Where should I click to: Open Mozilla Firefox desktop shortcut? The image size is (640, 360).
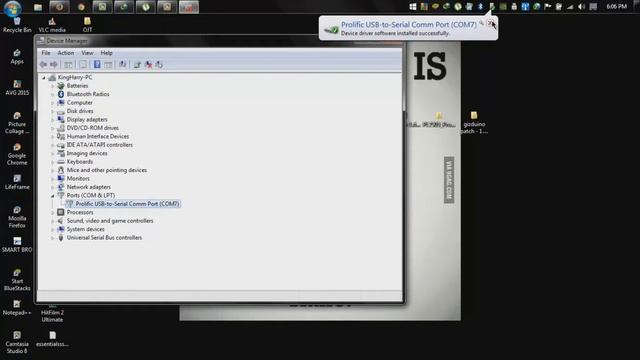(x=17, y=217)
